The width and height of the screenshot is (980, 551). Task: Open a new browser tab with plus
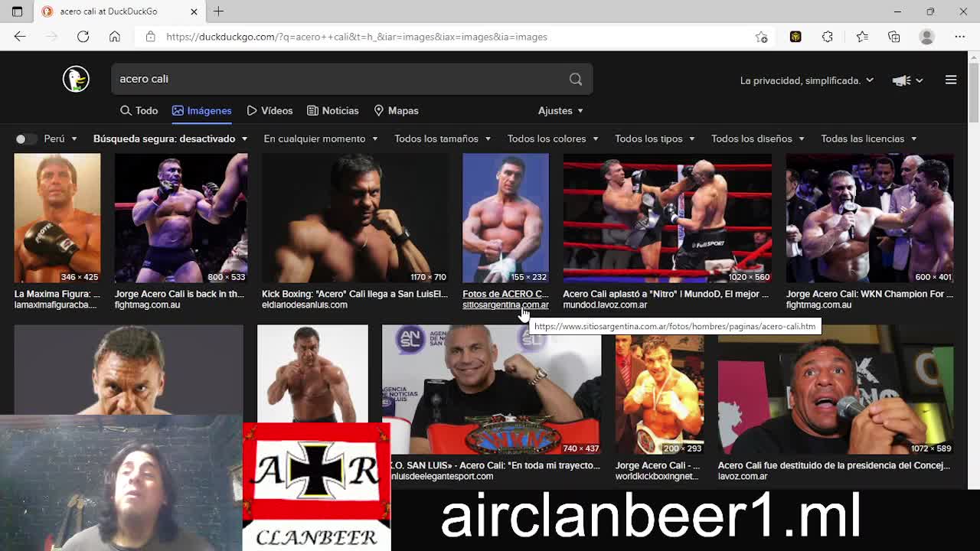218,11
